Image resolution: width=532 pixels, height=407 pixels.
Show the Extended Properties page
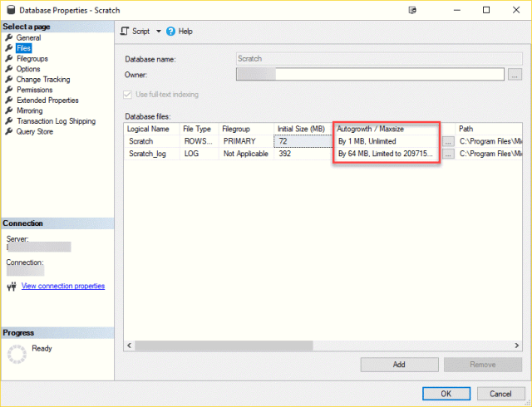point(47,101)
